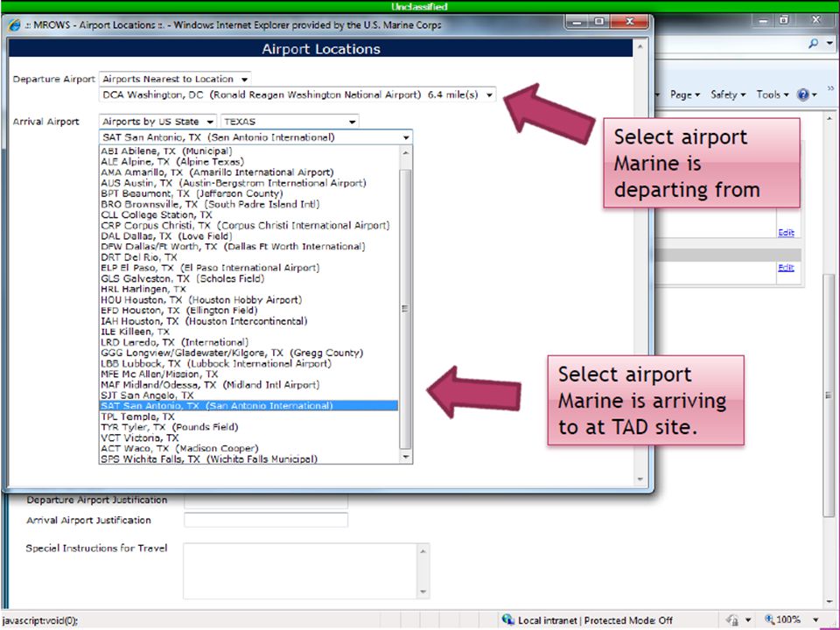Select SJT San Angelo, TX
The width and height of the screenshot is (840, 630).
pyautogui.click(x=249, y=395)
